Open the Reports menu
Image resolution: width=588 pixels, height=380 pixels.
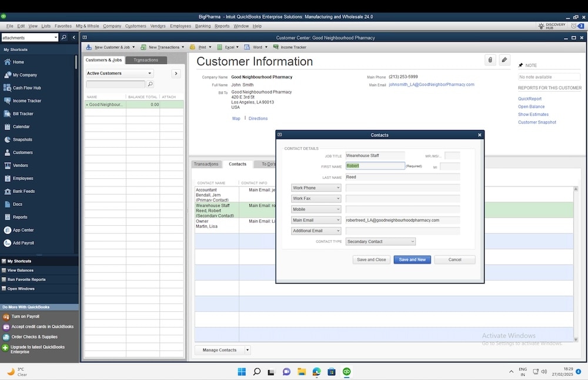222,26
